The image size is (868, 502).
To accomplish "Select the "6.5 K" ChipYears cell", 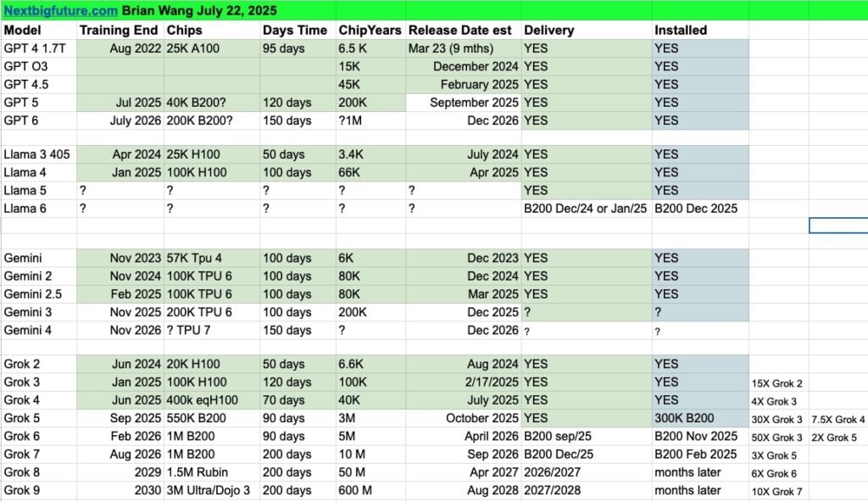I will (371, 48).
